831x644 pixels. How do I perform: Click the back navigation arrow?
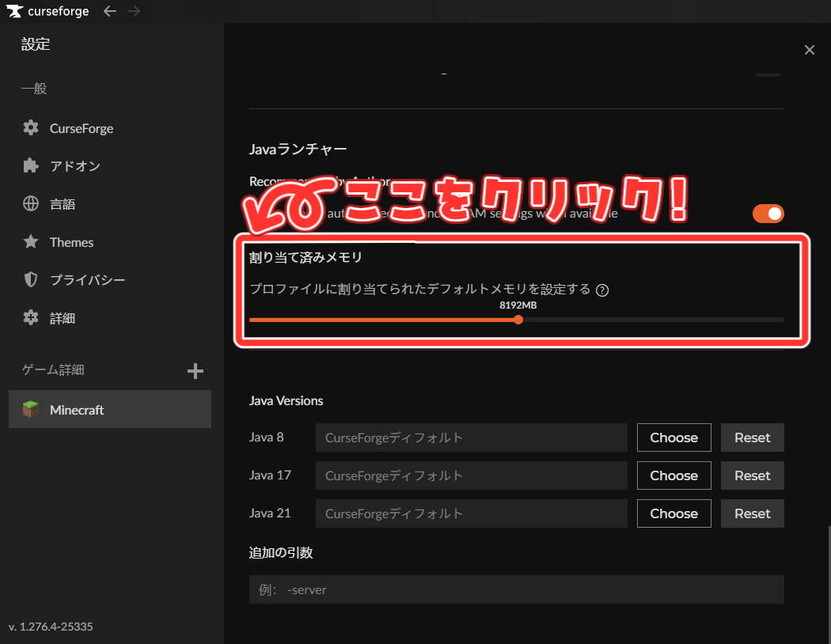pos(109,11)
